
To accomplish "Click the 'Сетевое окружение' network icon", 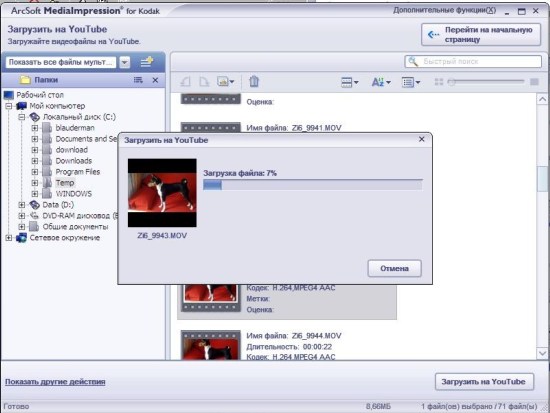I will coord(21,238).
